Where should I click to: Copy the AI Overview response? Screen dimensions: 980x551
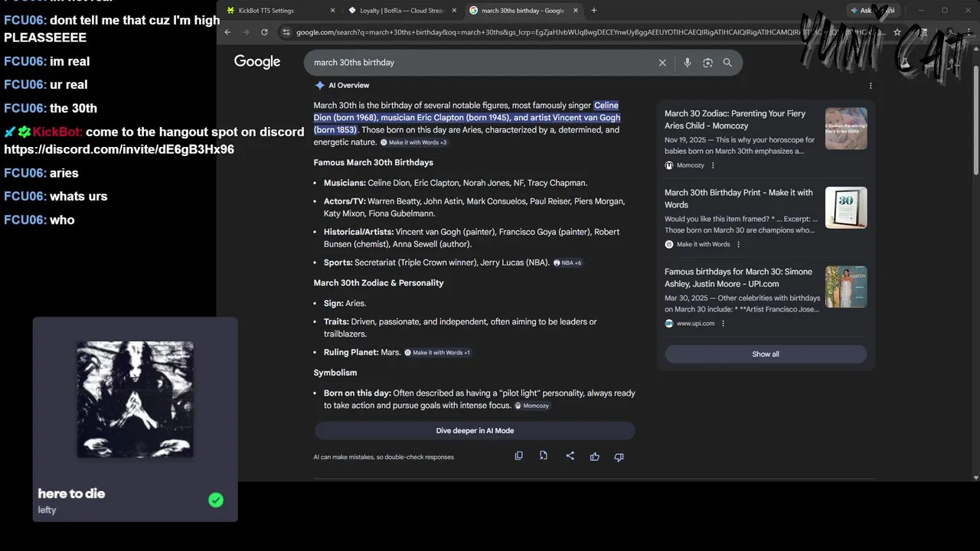click(519, 456)
